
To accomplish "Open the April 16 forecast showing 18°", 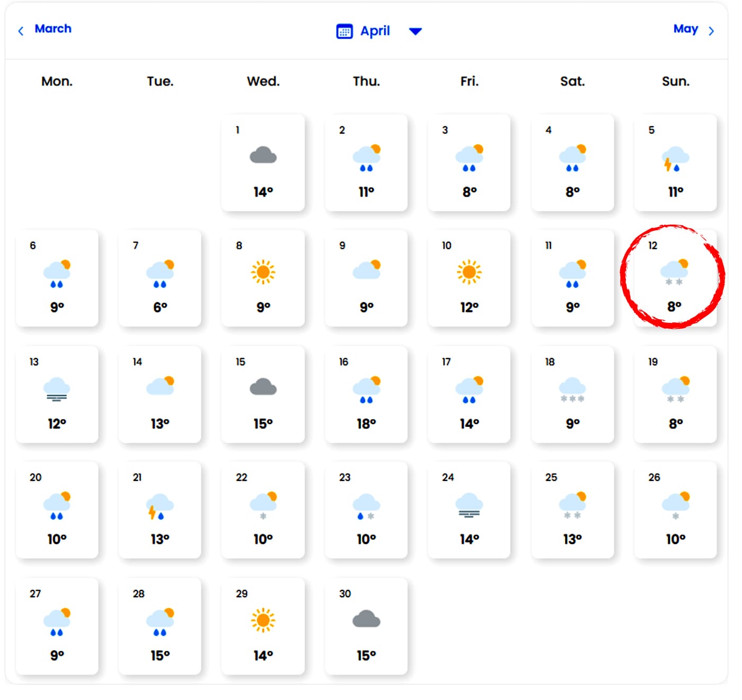I will [366, 394].
